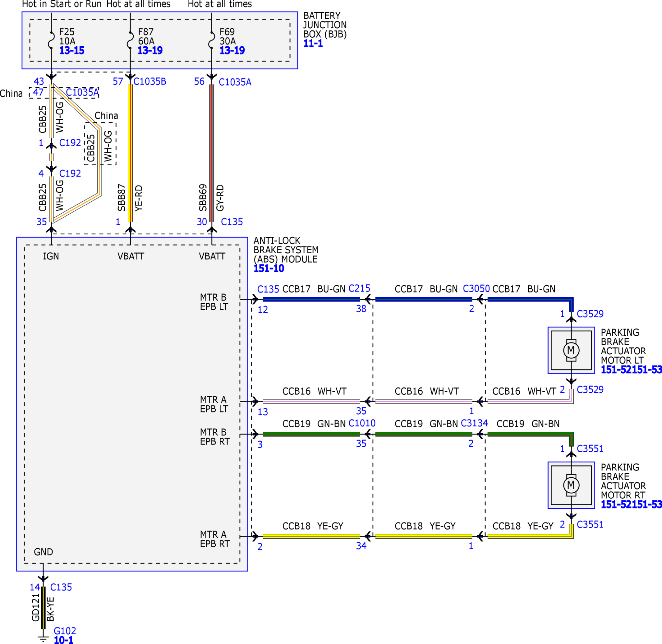
Task: Click the 'Hot in Start or Run' label
Action: [x=62, y=4]
